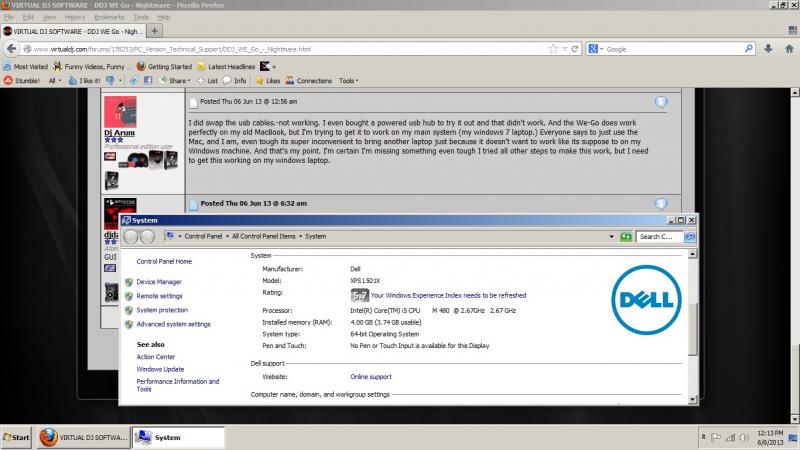Show hidden tray icons with the double arrow
This screenshot has height=450, width=800.
(x=704, y=437)
